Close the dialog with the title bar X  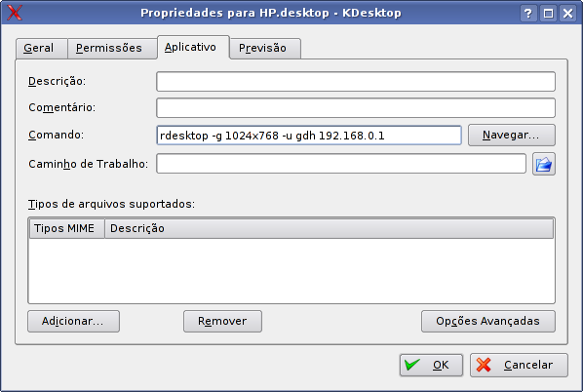click(x=568, y=14)
